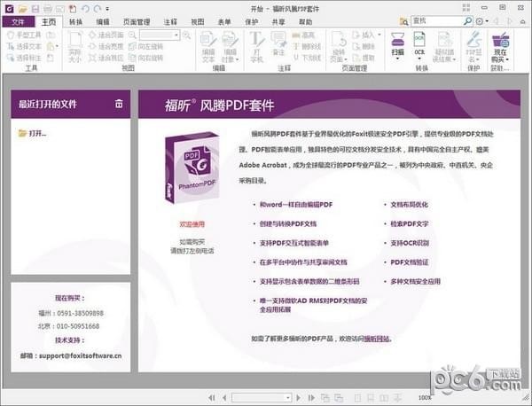This screenshot has width=532, height=406.
Task: Click the Scan (扫描) icon in ribbon
Action: tap(396, 44)
